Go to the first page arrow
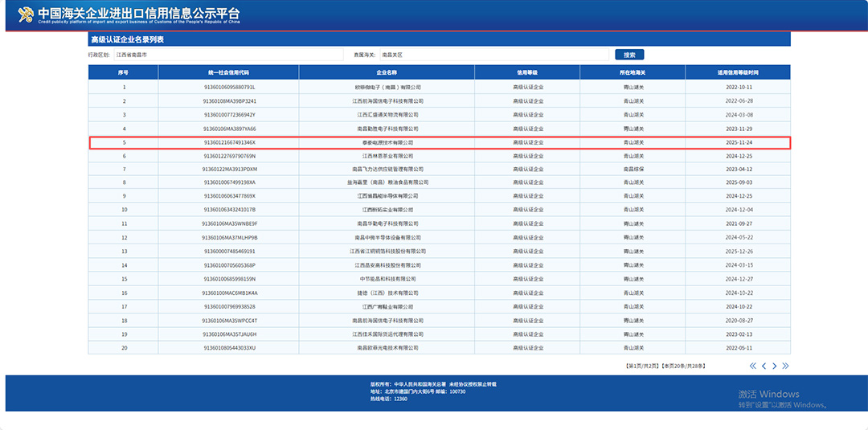Image resolution: width=868 pixels, height=430 pixels. (753, 366)
